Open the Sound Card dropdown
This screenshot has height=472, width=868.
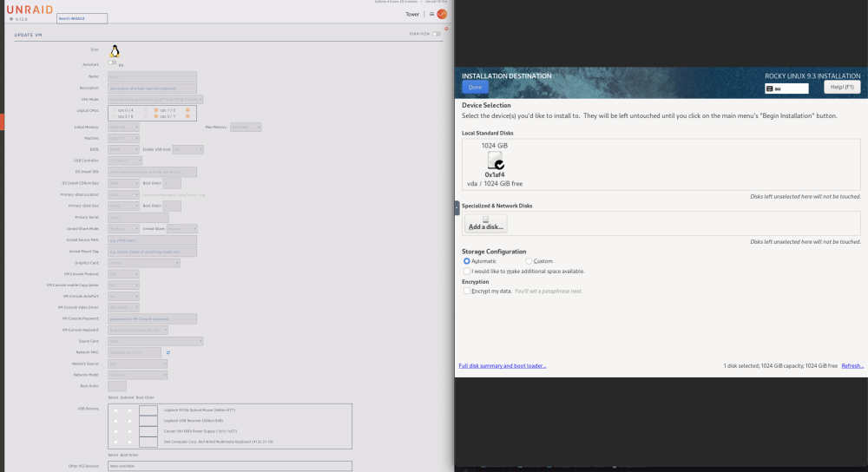pyautogui.click(x=155, y=341)
